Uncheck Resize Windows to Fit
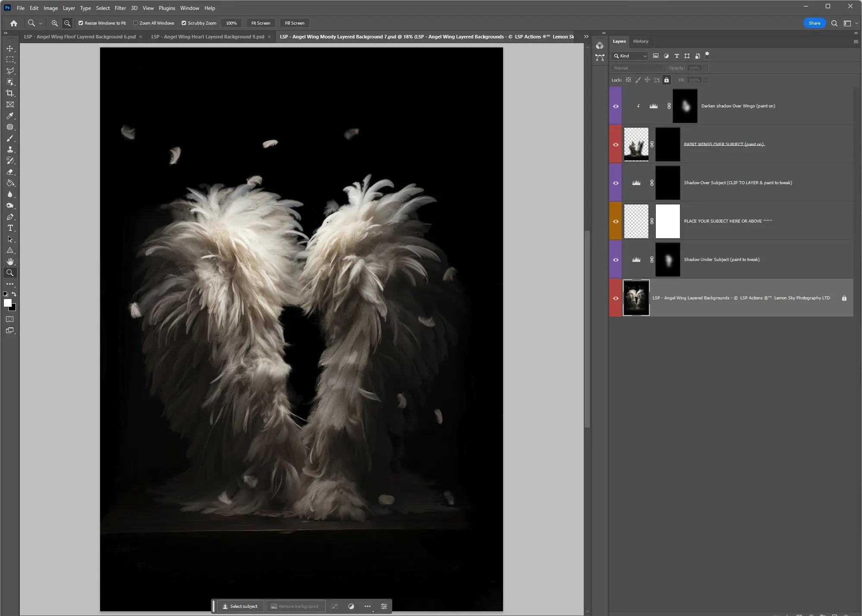Viewport: 862px width, 616px height. pyautogui.click(x=81, y=23)
